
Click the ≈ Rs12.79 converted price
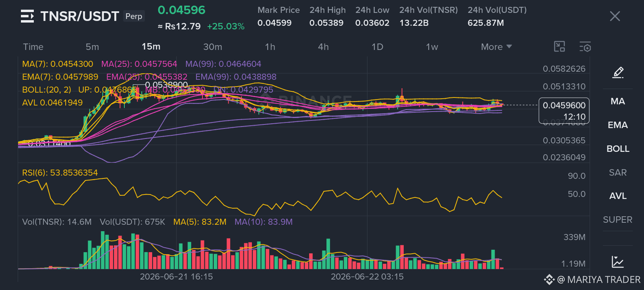point(179,27)
